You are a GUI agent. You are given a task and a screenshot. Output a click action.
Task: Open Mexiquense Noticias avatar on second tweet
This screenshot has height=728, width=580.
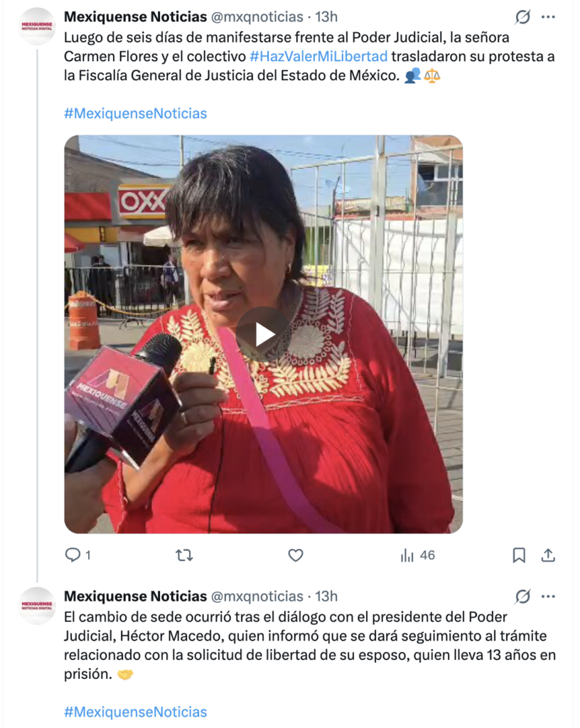[x=37, y=606]
